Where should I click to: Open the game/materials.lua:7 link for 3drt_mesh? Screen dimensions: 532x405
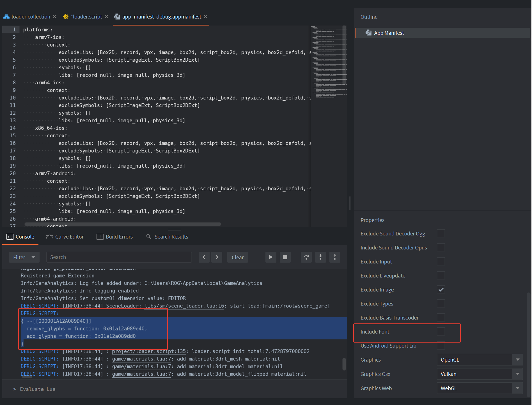coord(141,359)
